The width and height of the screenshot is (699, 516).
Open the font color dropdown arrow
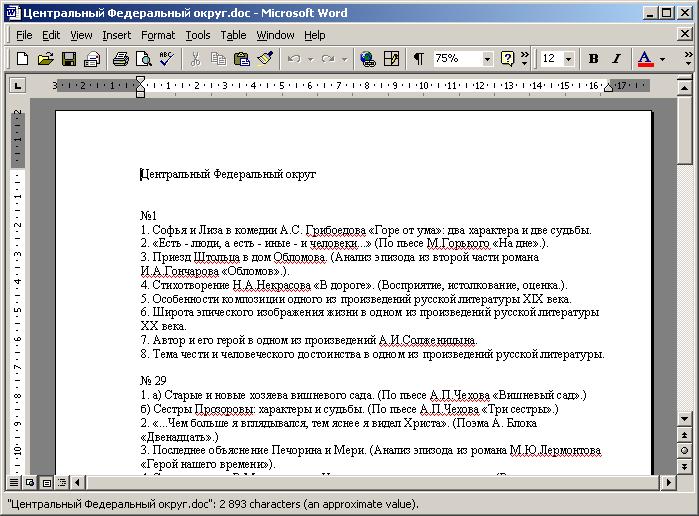click(x=662, y=59)
